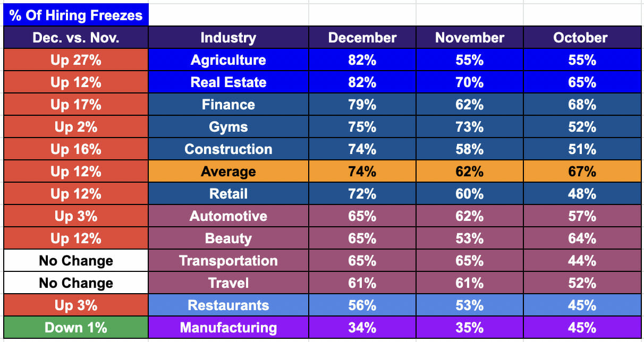This screenshot has height=342, width=644.
Task: Select the 'No Change' cell beside Travel
Action: 76,283
